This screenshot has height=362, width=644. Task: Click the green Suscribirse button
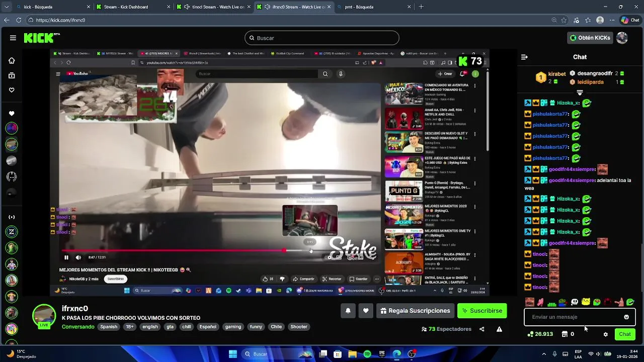point(482,311)
